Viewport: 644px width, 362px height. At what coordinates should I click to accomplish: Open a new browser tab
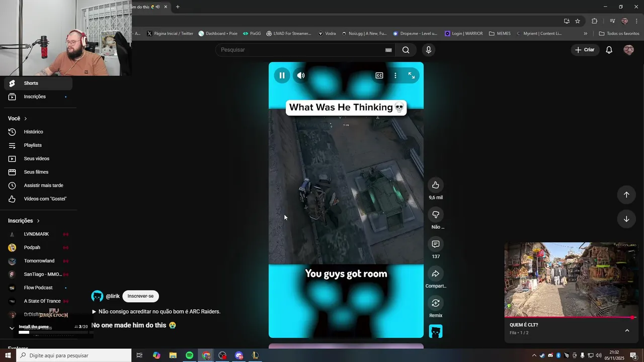point(178,7)
